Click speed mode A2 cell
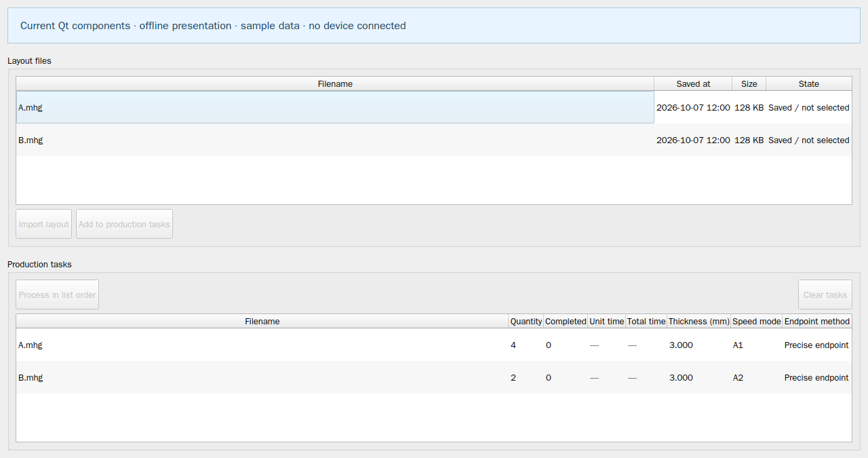 (756, 377)
